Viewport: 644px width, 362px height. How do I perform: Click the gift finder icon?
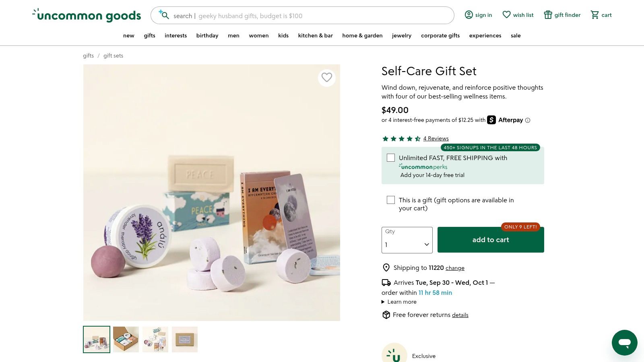tap(548, 15)
